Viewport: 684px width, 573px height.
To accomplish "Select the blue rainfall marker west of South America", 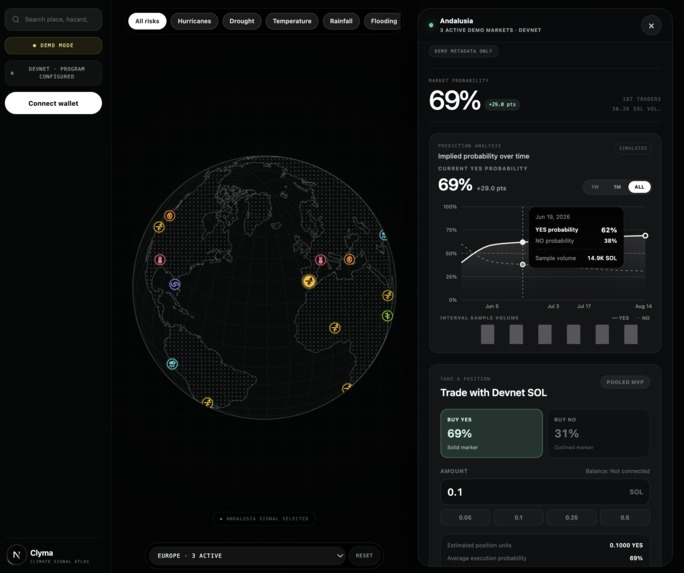I will [172, 364].
